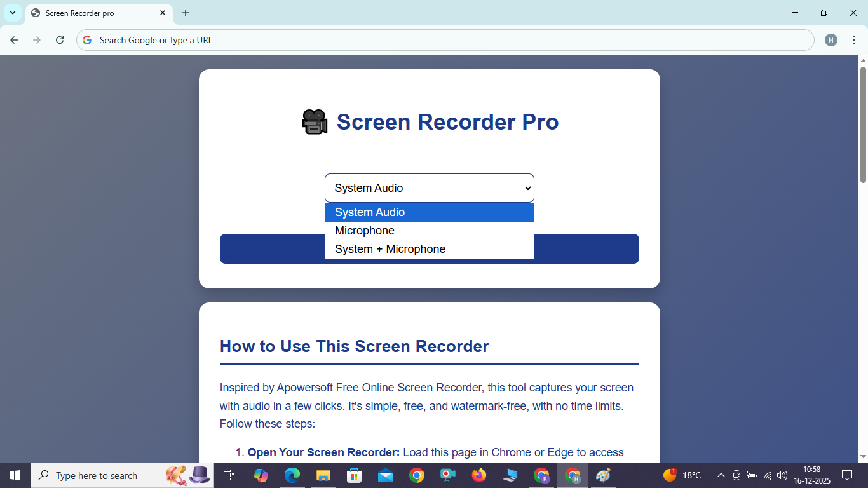Click the Copilot icon on the taskbar
This screenshot has width=868, height=488.
pos(261,475)
